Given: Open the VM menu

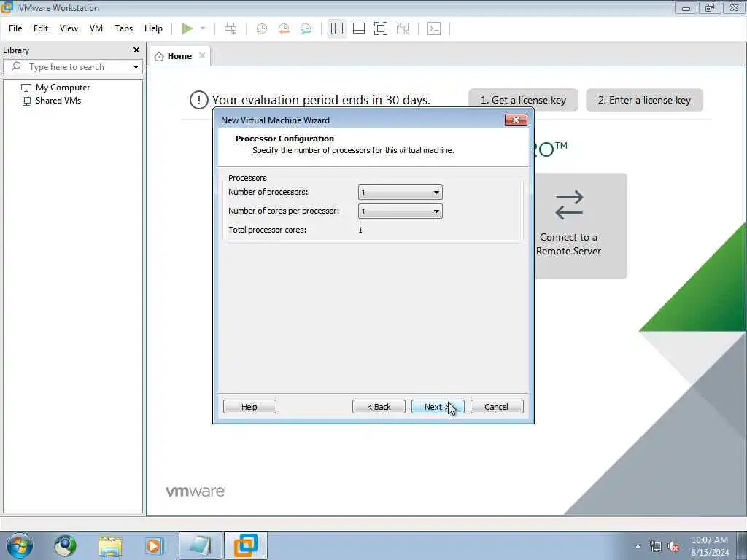Looking at the screenshot, I should [96, 28].
